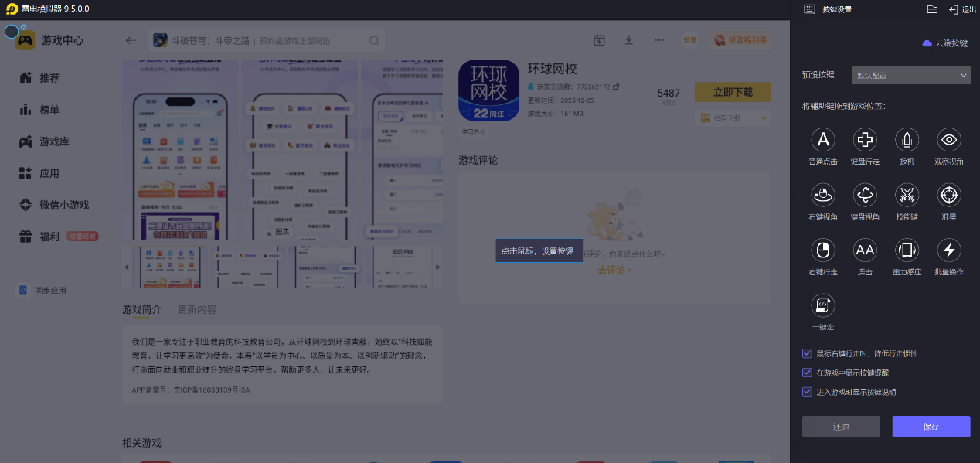Click the 保存 save button

[931, 427]
